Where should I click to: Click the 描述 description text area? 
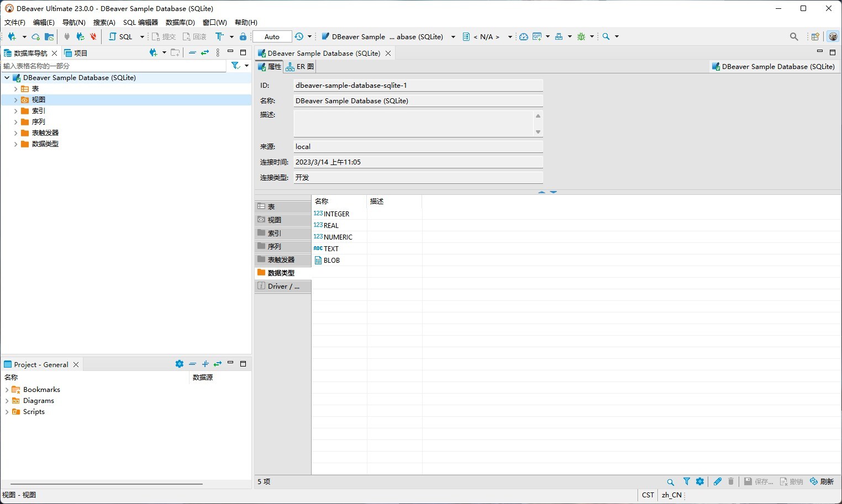pyautogui.click(x=413, y=123)
